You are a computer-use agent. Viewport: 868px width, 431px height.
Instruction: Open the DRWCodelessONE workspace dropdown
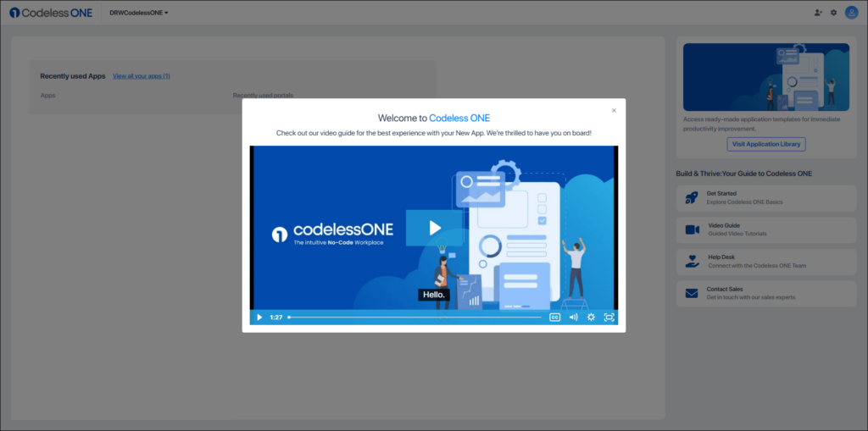(138, 13)
